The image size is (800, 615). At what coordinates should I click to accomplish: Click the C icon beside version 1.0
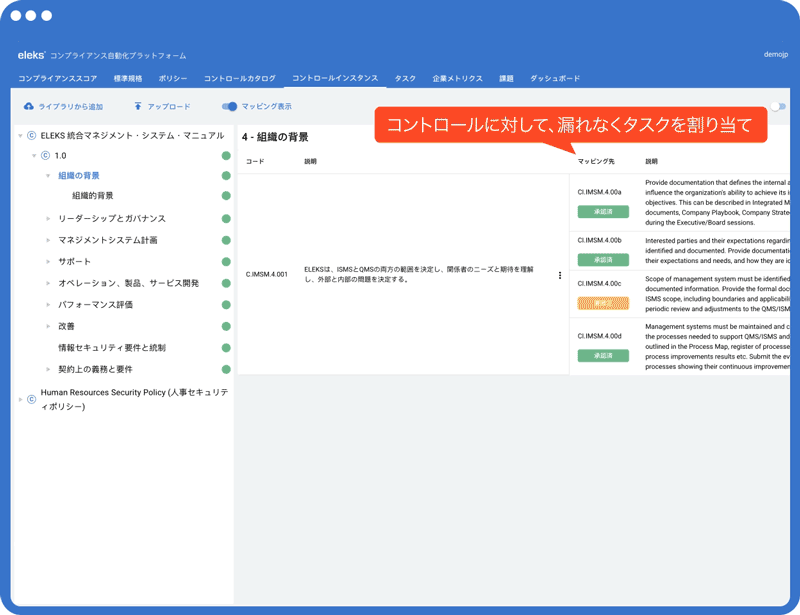pyautogui.click(x=45, y=155)
